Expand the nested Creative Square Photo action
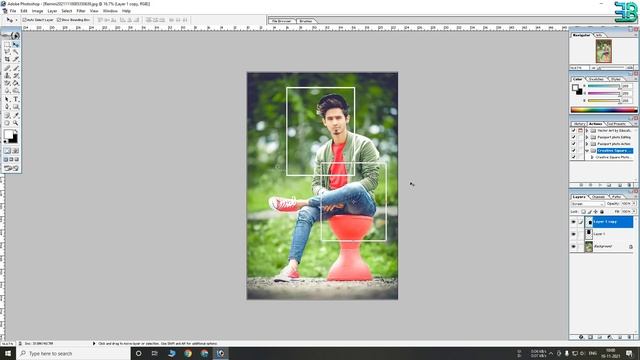640x360 pixels. pyautogui.click(x=592, y=157)
